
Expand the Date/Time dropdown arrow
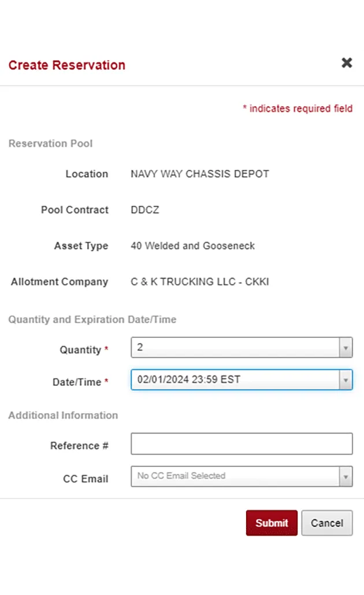(x=346, y=380)
